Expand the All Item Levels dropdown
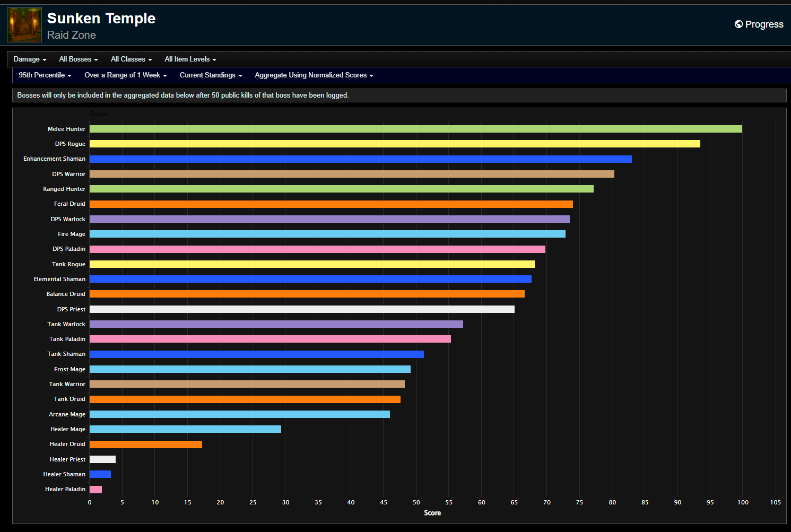791x532 pixels. pos(190,59)
